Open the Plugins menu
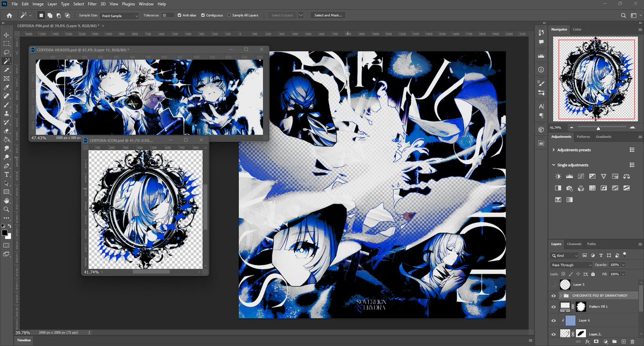Viewport: 644px width, 346px height. tap(128, 4)
